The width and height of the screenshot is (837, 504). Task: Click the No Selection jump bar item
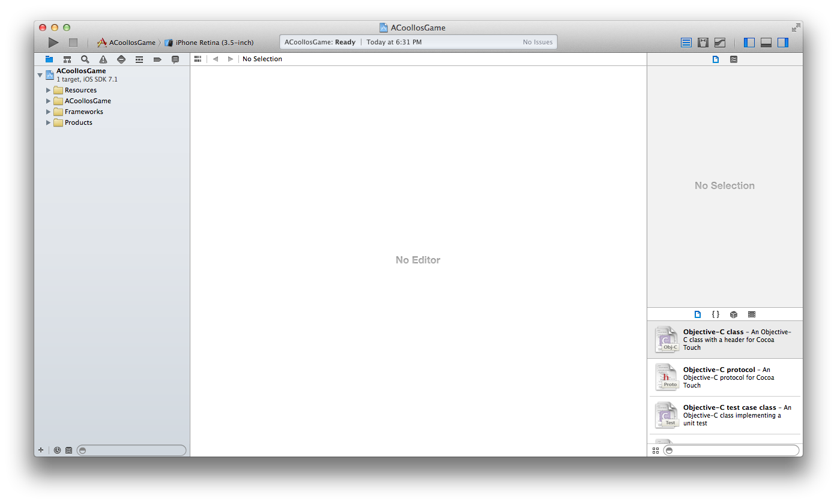pos(262,59)
